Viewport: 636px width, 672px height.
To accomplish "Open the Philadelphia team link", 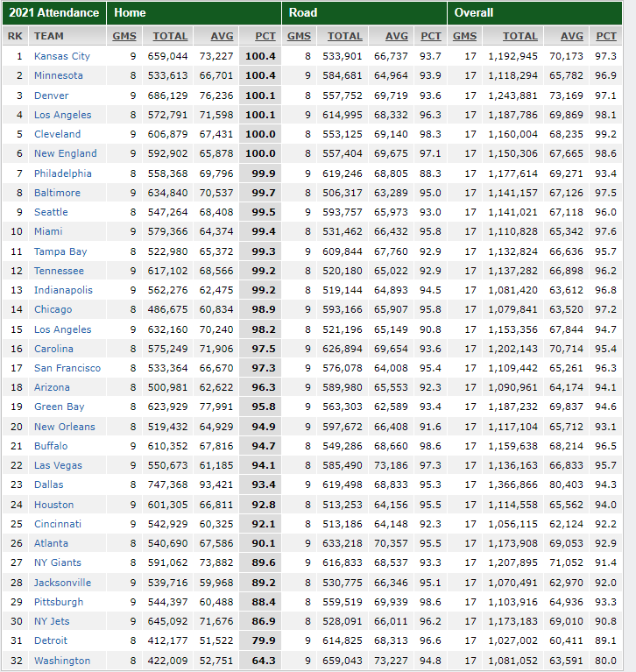I will tap(63, 173).
